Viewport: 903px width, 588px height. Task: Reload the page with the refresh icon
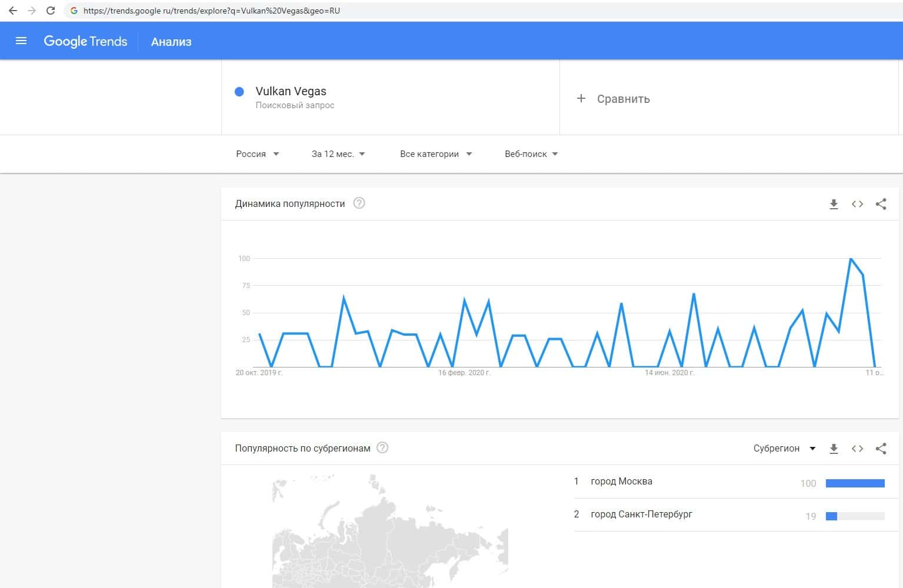[51, 11]
